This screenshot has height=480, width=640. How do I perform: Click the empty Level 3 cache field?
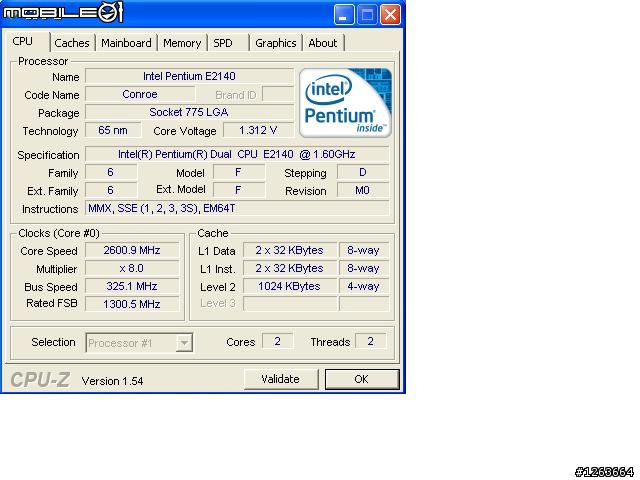click(x=290, y=304)
